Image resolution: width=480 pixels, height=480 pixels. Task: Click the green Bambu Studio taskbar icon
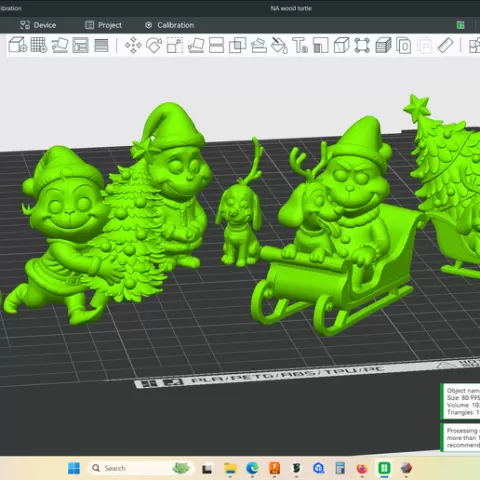[x=384, y=468]
